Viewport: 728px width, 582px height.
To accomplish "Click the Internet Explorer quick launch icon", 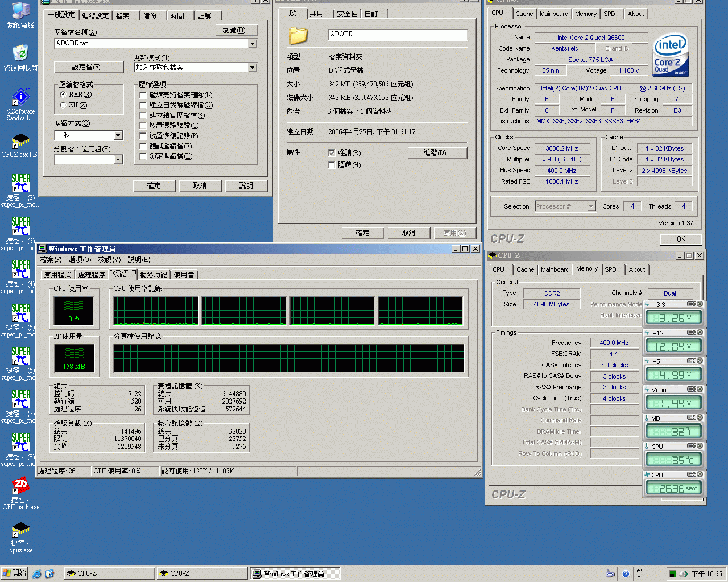I will pos(37,574).
